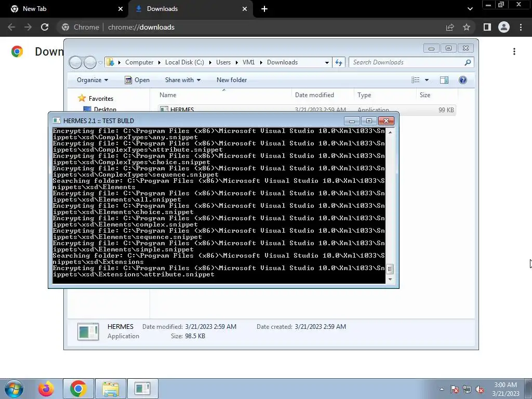The image size is (532, 399).
Task: Minimize the HERMES 2.1 console window
Action: pos(352,121)
